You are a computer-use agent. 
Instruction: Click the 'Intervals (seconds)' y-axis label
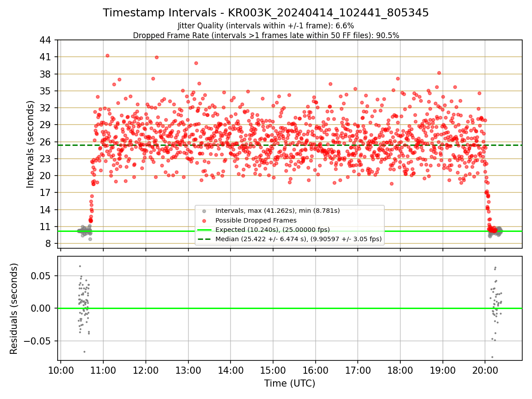[x=30, y=144]
